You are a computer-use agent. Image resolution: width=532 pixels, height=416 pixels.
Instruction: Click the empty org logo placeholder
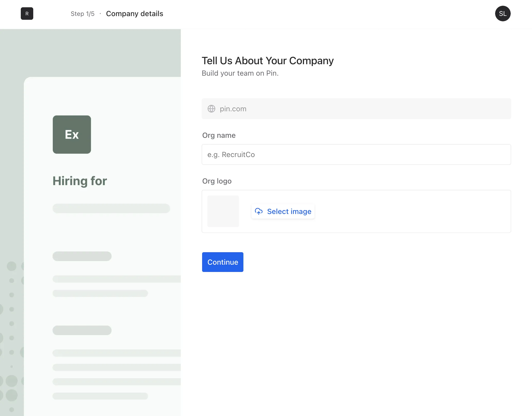(x=223, y=211)
